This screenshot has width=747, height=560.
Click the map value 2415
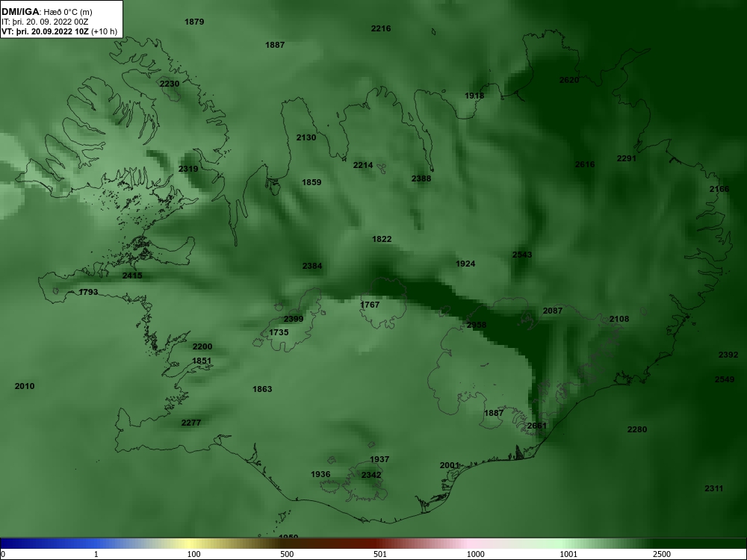(x=132, y=276)
